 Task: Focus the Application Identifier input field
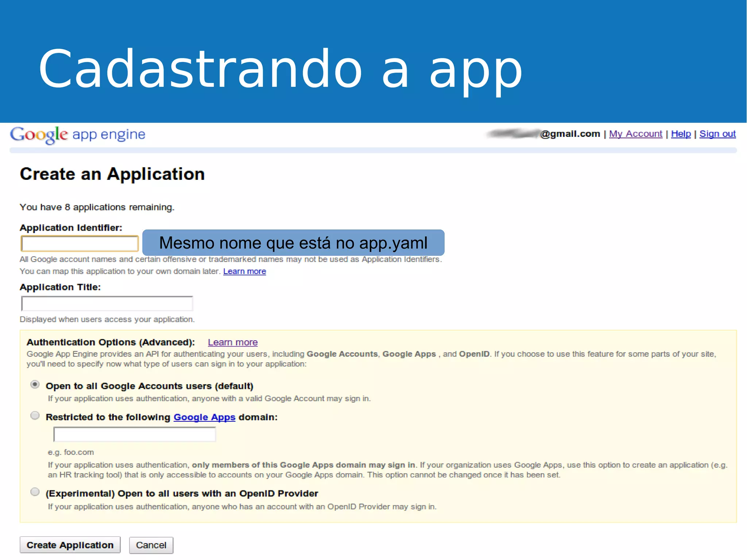80,244
